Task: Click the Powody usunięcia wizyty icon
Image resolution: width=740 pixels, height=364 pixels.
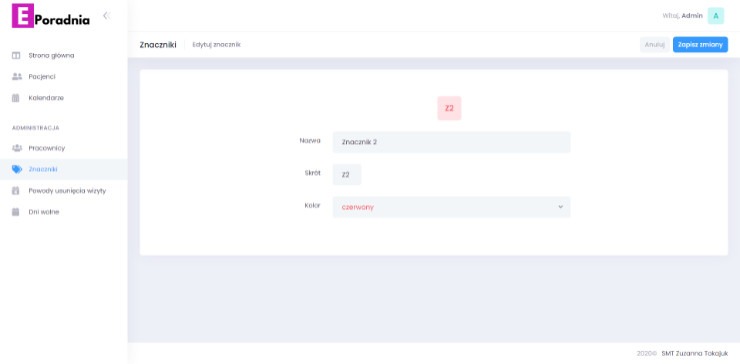Action: click(16, 191)
